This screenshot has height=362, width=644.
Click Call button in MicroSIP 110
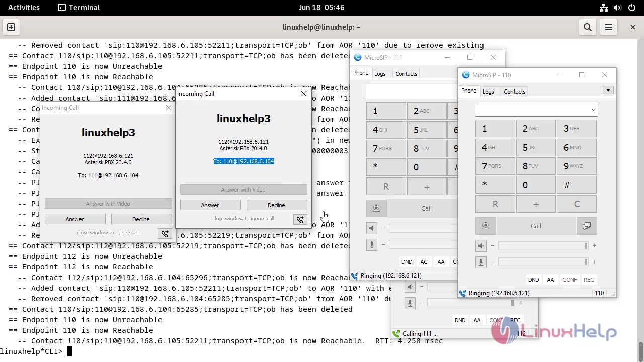click(536, 226)
